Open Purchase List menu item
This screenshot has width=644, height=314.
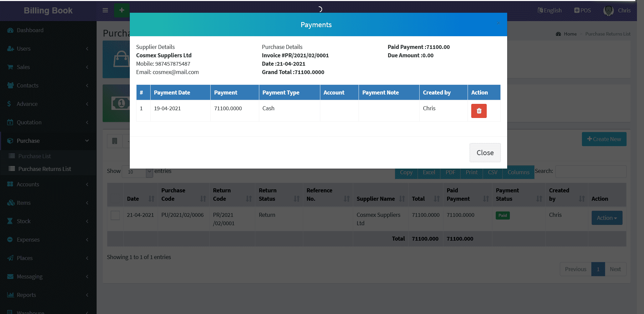pyautogui.click(x=35, y=156)
